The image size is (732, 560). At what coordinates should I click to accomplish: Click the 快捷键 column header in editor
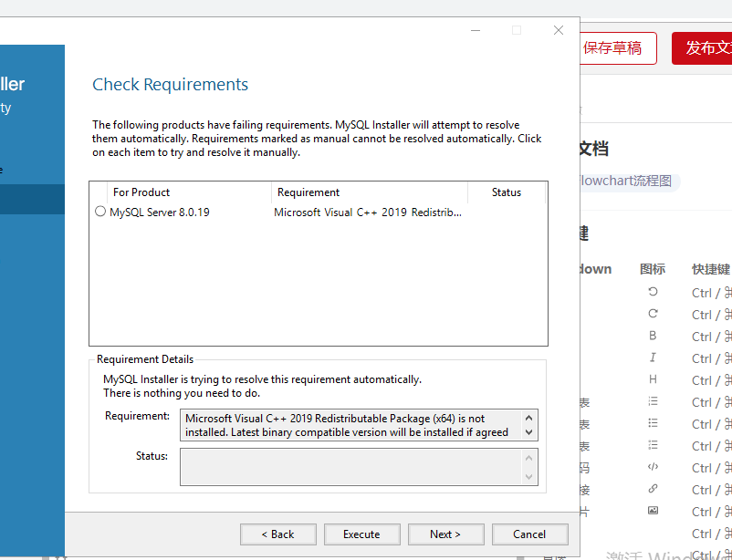[711, 269]
